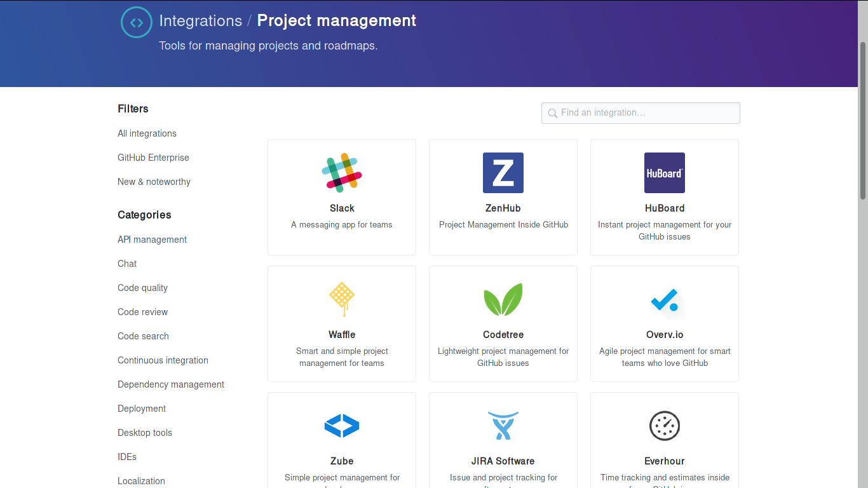
Task: Click the Zube logo icon
Action: [x=342, y=426]
